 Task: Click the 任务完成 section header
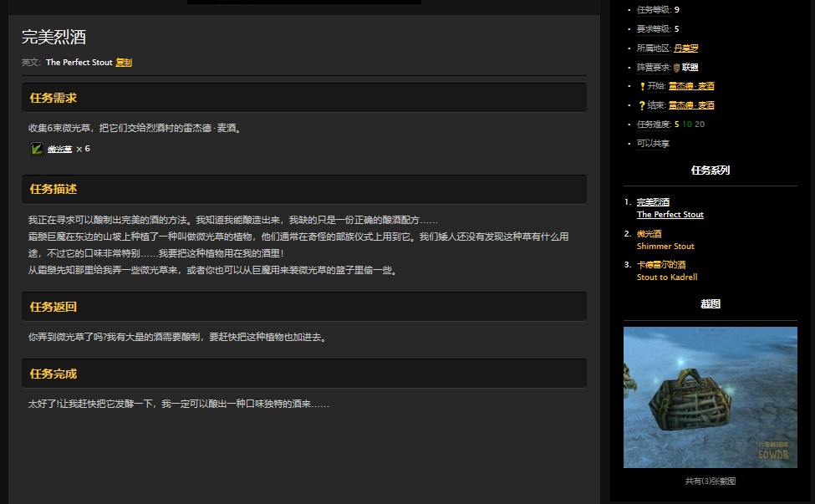[53, 374]
